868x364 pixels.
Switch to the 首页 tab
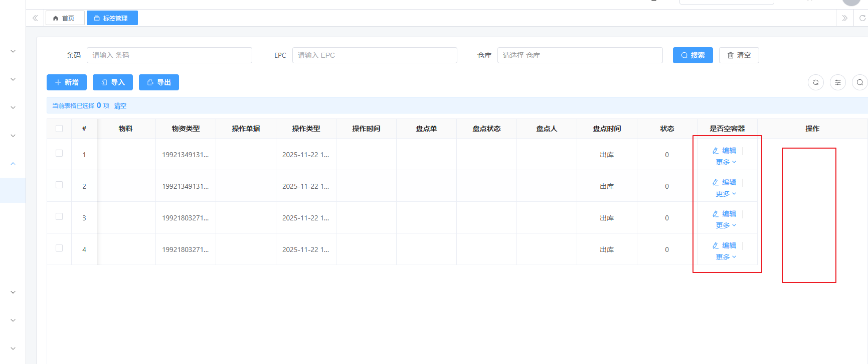pyautogui.click(x=65, y=18)
